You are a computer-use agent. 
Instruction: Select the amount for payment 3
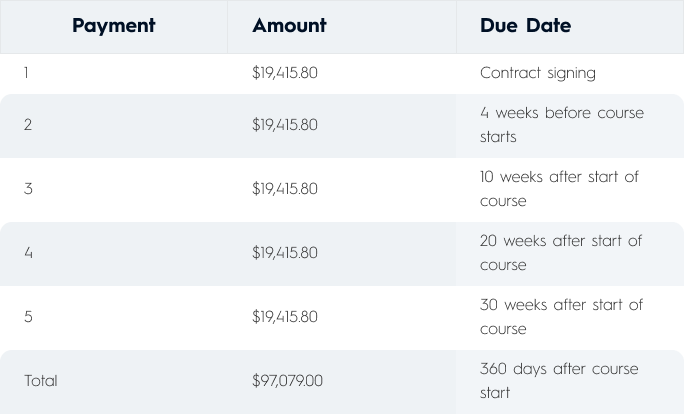tap(285, 189)
